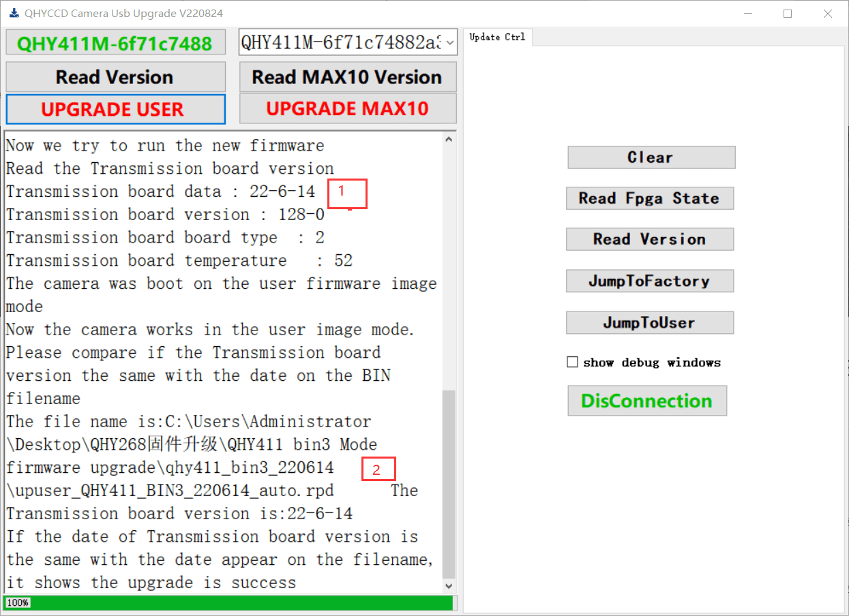Close the Camera Usb Upgrade window
The height and width of the screenshot is (616, 849).
pyautogui.click(x=828, y=14)
